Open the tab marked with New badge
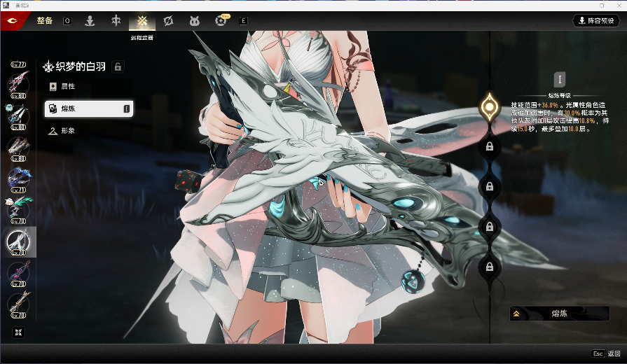 (x=221, y=20)
